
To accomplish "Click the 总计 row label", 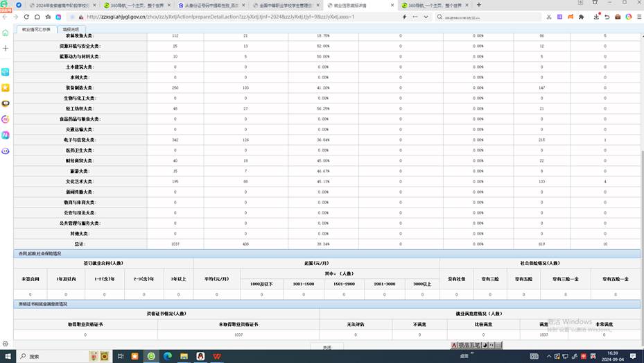I will pyautogui.click(x=79, y=244).
